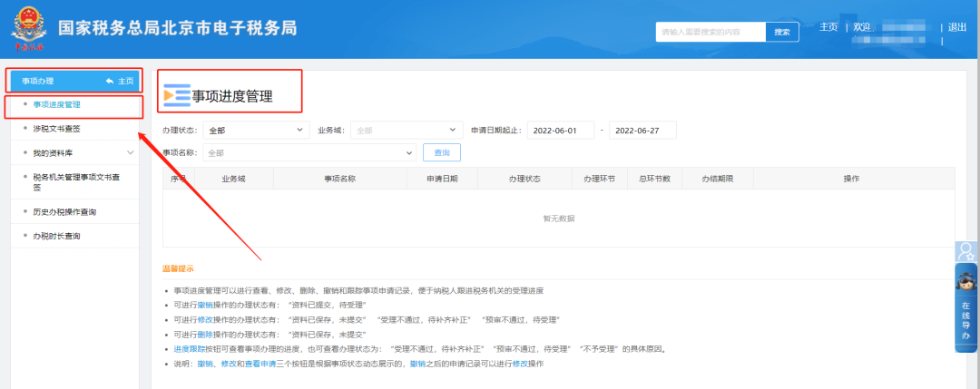Screen dimensions: 980x389
Task: Click the 查询 button
Action: [x=442, y=153]
